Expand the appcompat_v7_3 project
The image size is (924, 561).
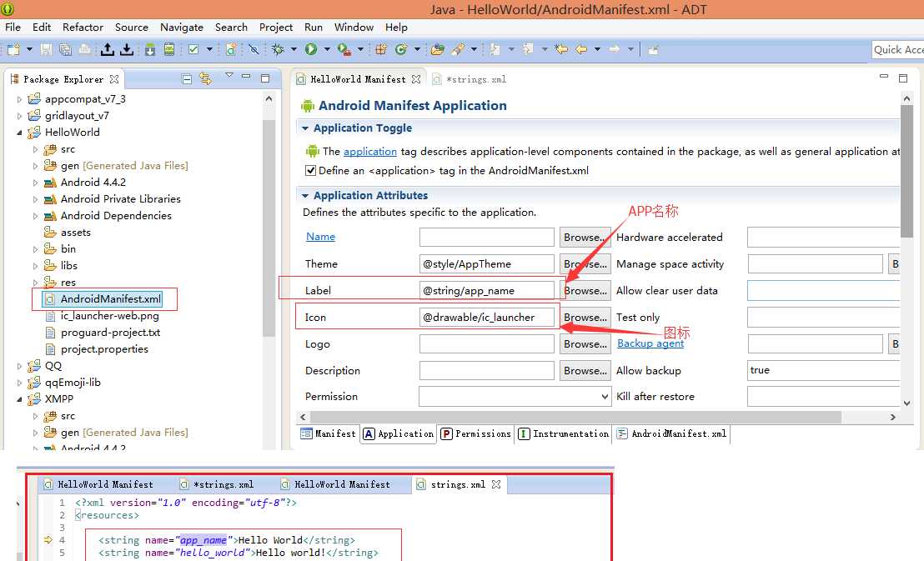19,99
